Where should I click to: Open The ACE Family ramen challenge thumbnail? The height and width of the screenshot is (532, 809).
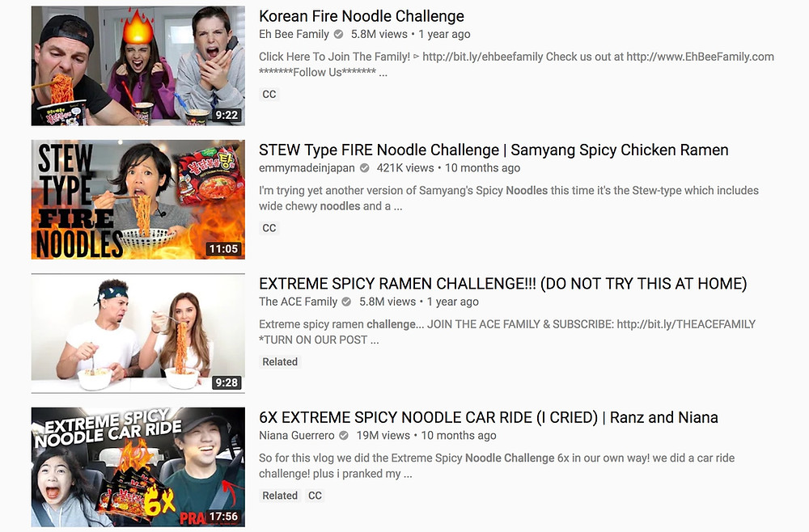click(x=138, y=334)
